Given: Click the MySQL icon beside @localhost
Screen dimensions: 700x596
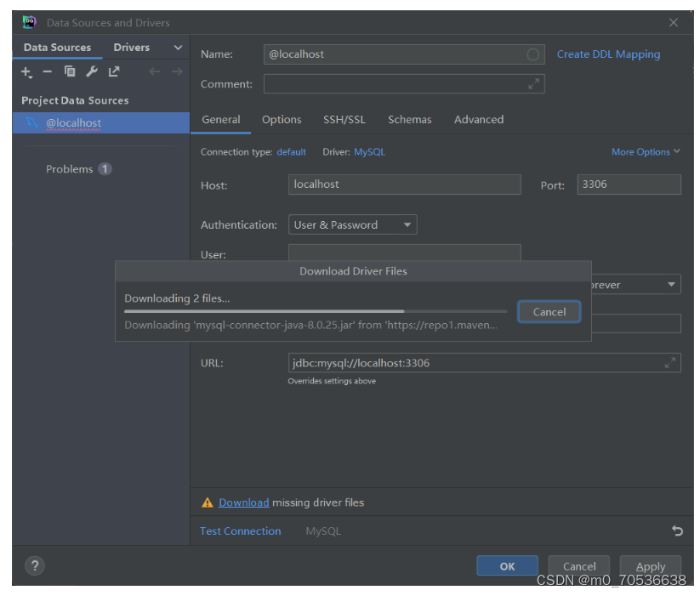Looking at the screenshot, I should point(32,122).
